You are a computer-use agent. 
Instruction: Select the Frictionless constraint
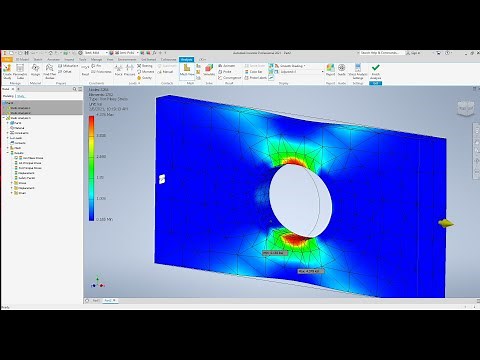101,72
